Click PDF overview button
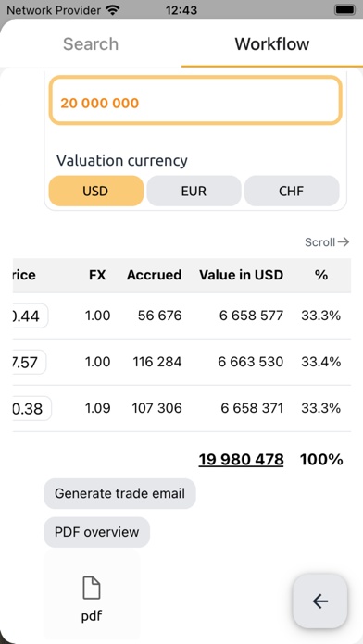This screenshot has height=644, width=363. pos(97,532)
